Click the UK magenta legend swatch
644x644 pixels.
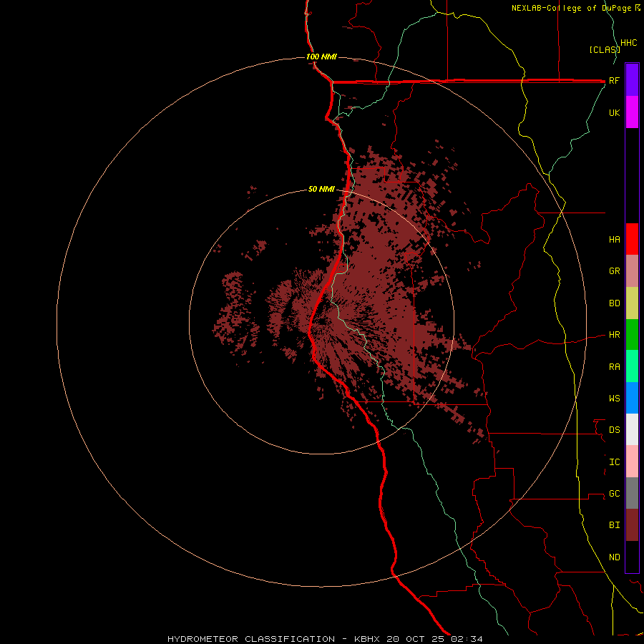coord(632,112)
